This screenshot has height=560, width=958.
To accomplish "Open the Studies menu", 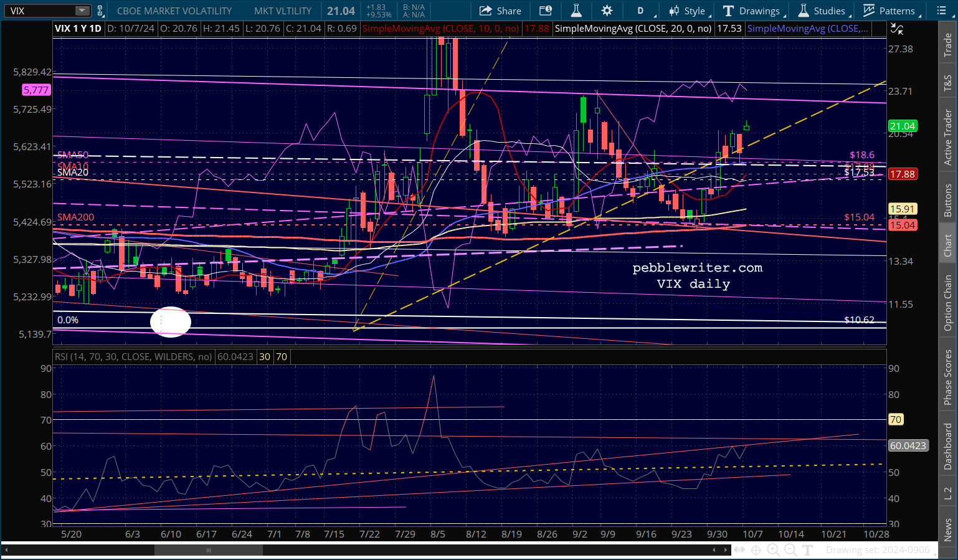I will tap(823, 11).
